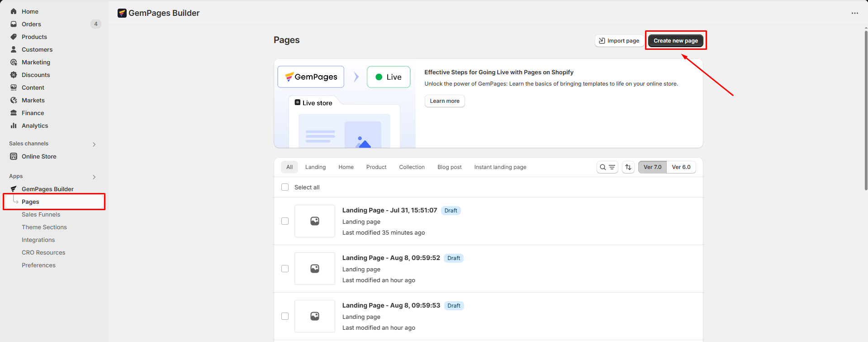Open Orders via its inbox icon
This screenshot has height=342, width=868.
pyautogui.click(x=14, y=24)
